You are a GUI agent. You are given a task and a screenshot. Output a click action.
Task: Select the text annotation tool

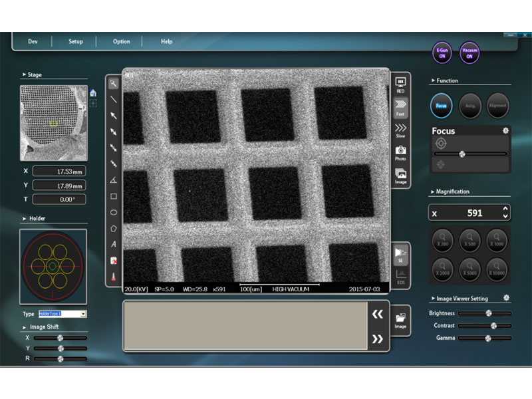click(x=114, y=245)
